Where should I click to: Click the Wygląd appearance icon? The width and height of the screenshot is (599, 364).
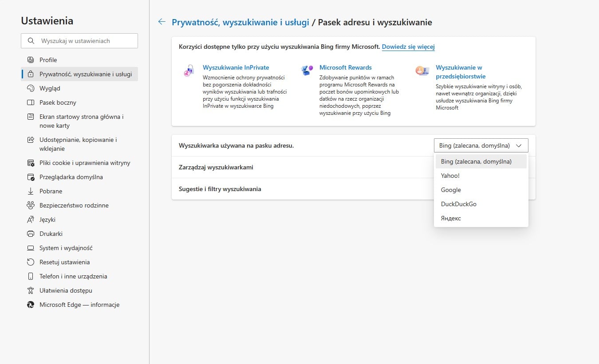tap(31, 88)
